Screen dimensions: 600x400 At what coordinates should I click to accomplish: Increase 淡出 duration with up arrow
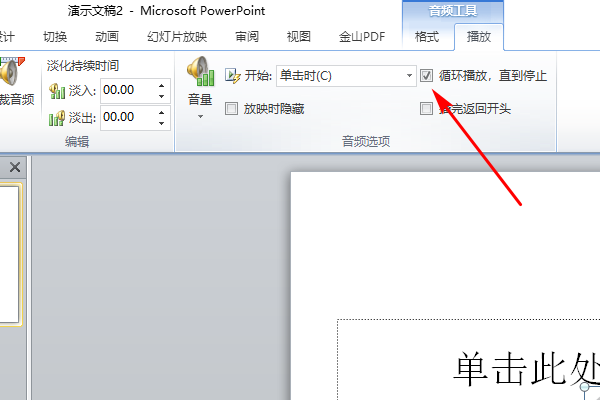click(161, 113)
